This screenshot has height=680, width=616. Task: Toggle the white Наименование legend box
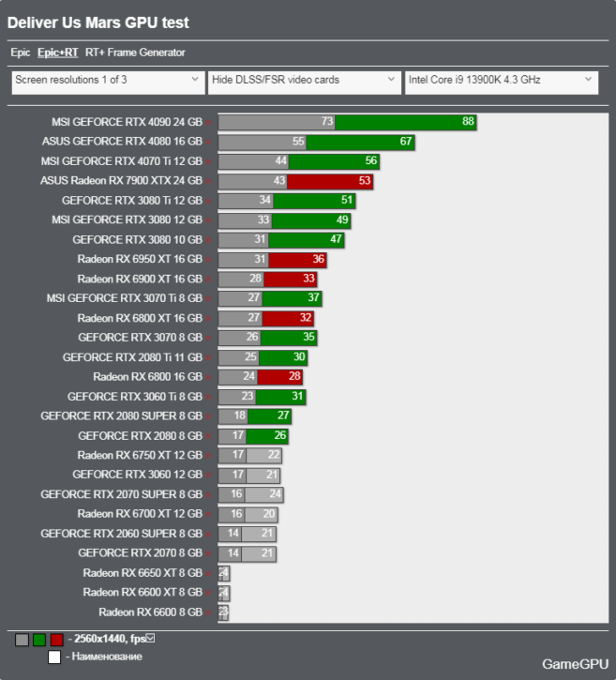54,657
